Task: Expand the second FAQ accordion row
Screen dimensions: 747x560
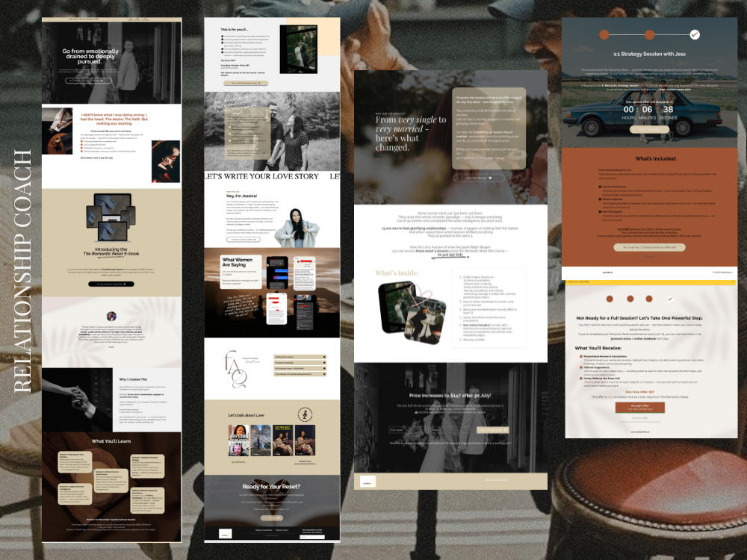Action: pyautogui.click(x=300, y=362)
